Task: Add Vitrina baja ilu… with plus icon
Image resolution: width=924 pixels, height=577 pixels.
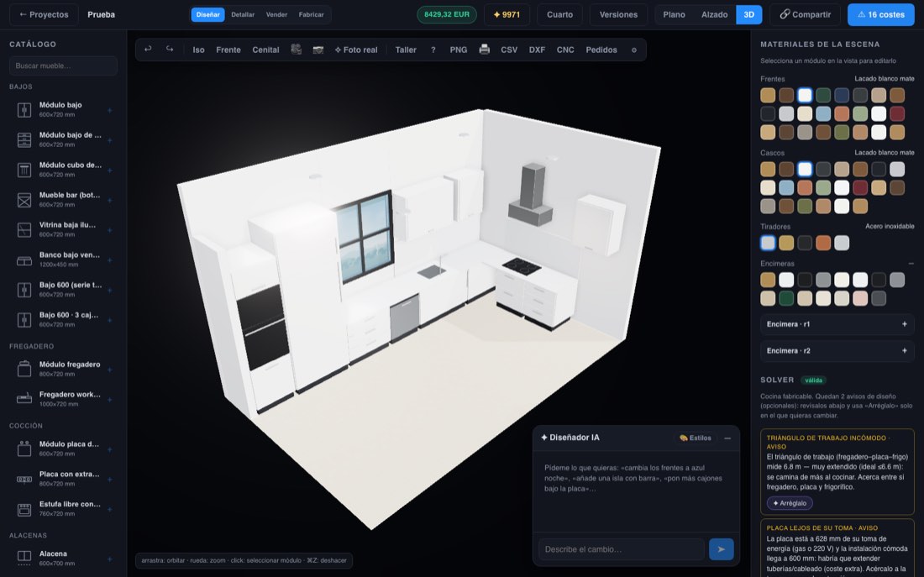Action: tap(109, 230)
